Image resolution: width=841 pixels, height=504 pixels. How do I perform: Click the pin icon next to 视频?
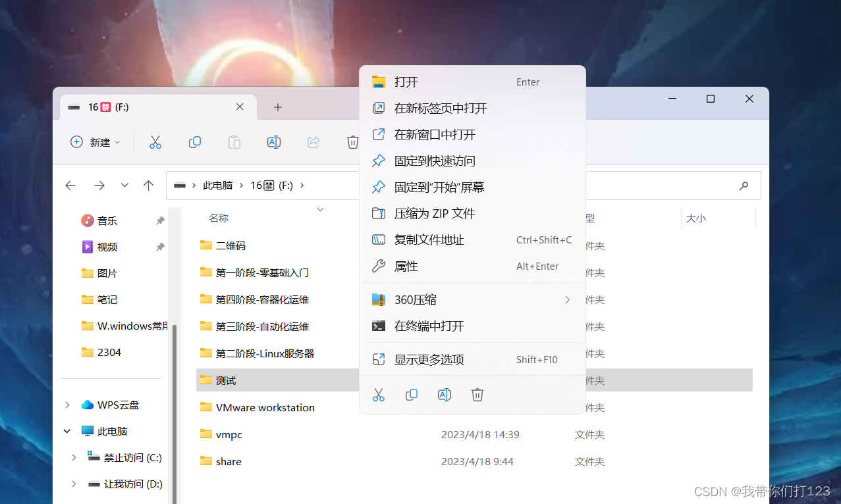pos(160,247)
